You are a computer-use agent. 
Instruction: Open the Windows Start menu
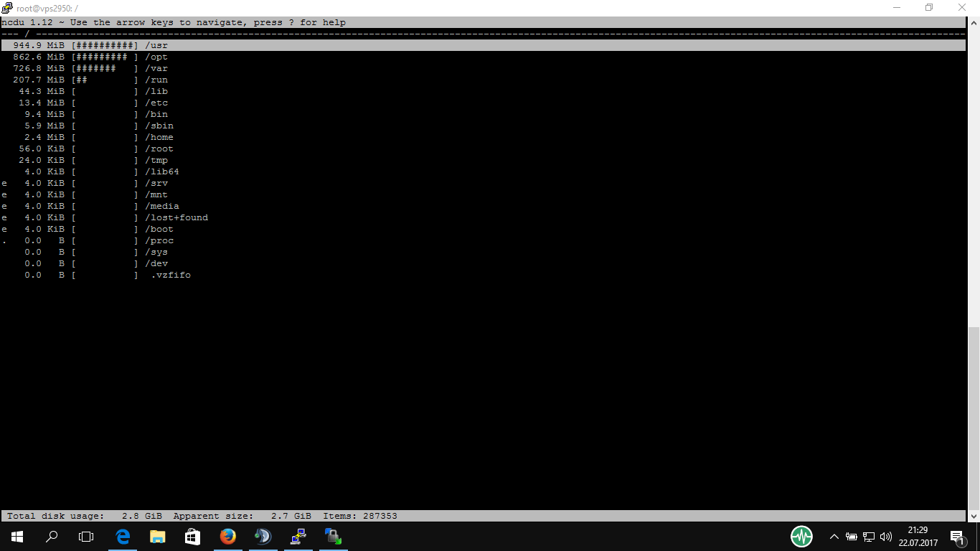17,536
